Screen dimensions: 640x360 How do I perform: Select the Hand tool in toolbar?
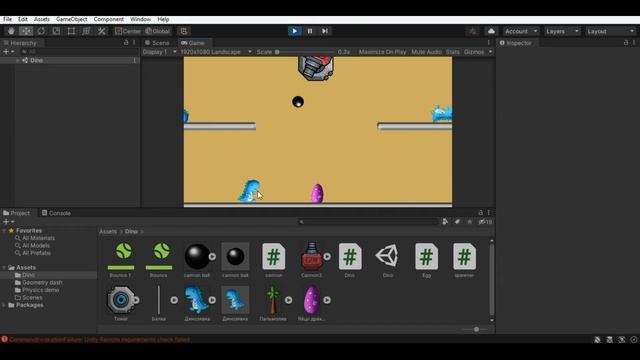click(x=11, y=31)
